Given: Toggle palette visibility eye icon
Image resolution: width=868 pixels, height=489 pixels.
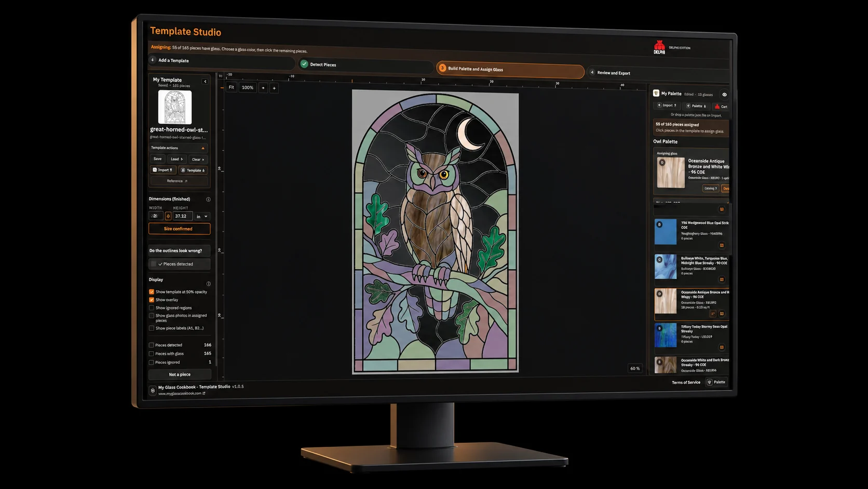Looking at the screenshot, I should (x=724, y=95).
